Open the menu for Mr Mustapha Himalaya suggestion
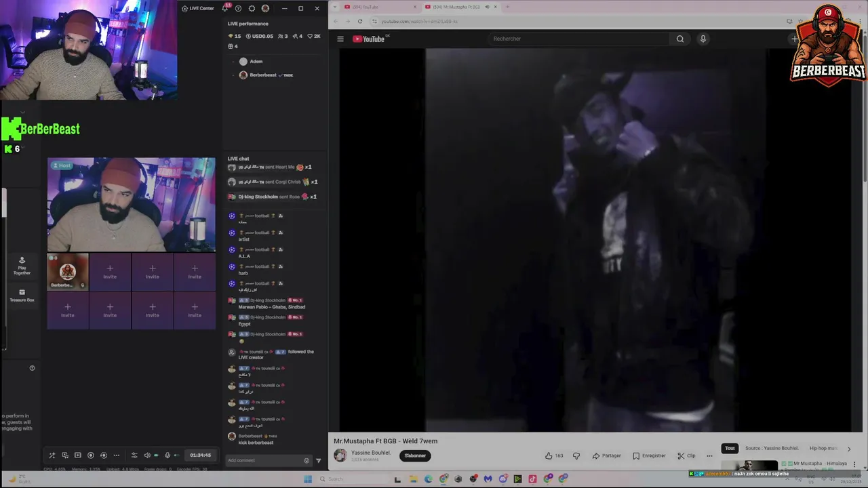The width and height of the screenshot is (868, 488). (854, 464)
